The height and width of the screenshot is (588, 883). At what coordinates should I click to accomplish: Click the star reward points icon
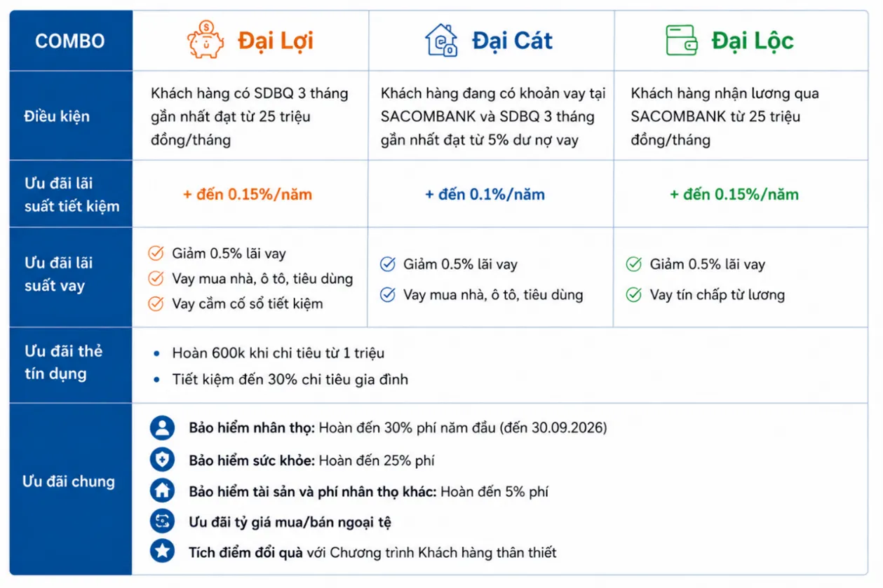tap(162, 552)
